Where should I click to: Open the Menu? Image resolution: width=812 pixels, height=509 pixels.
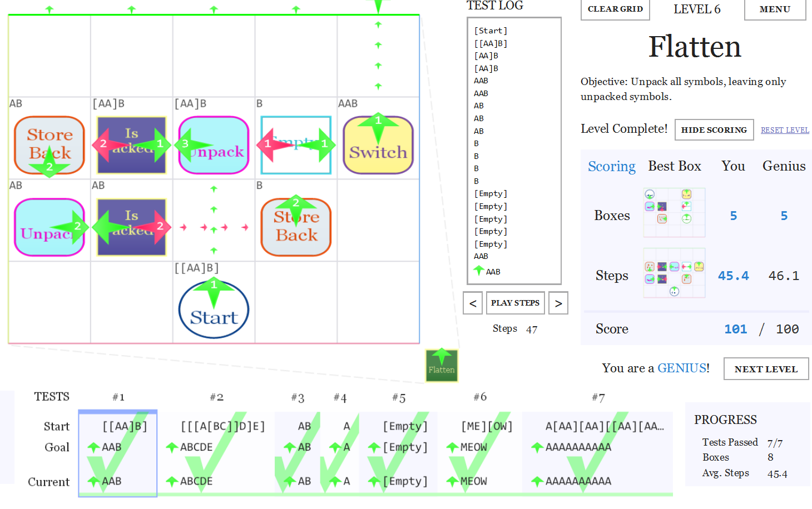point(775,9)
